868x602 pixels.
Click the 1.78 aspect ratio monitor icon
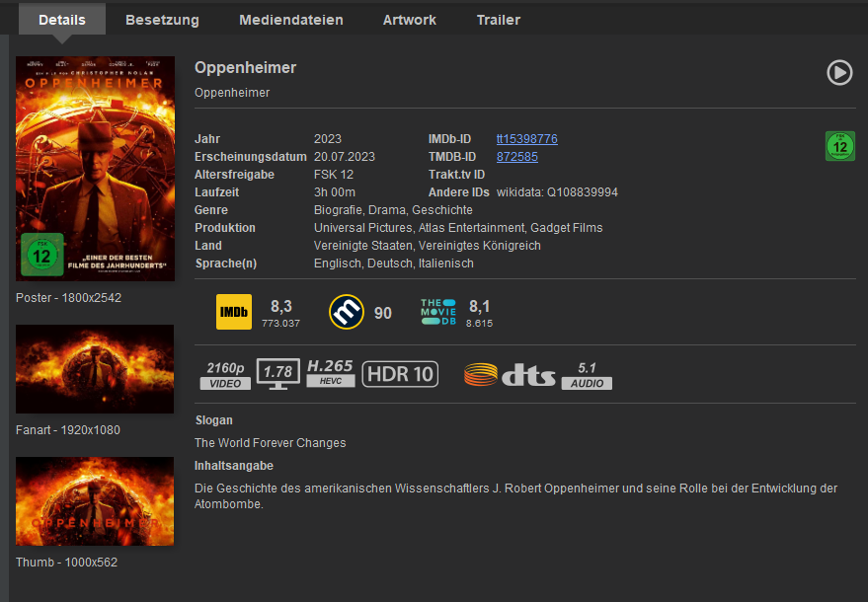tap(277, 373)
